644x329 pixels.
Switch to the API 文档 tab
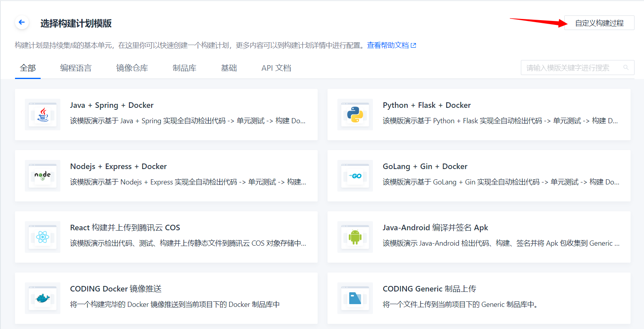point(276,68)
